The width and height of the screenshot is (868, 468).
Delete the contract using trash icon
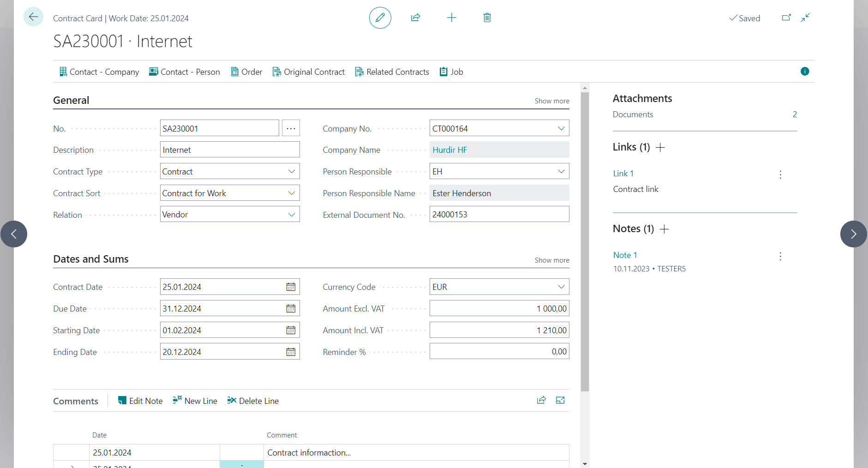487,18
